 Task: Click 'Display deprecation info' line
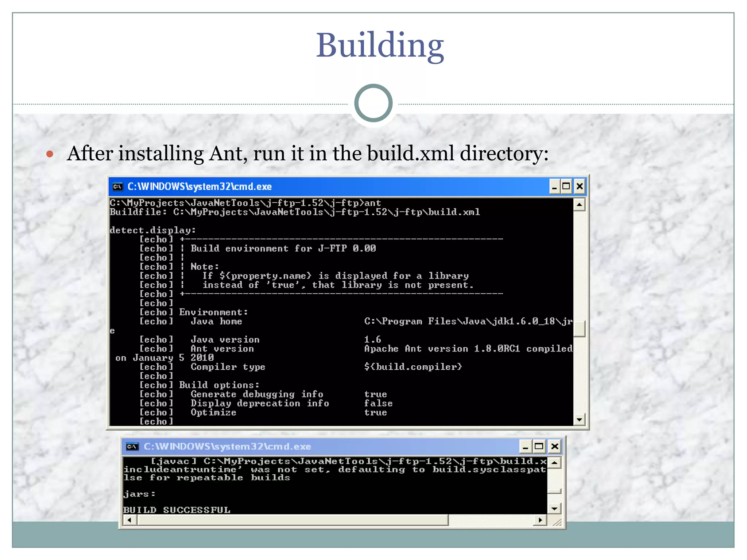pyautogui.click(x=260, y=404)
